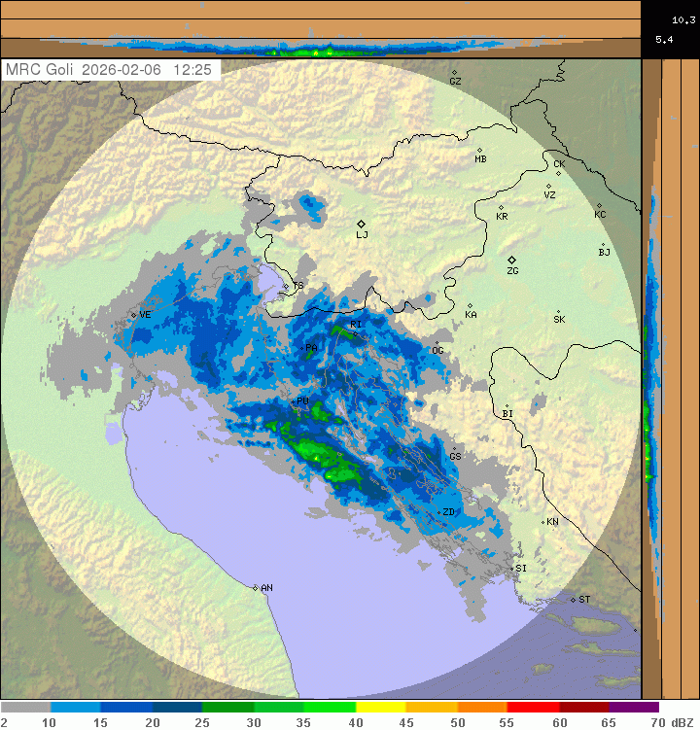Pick the yellow 40 dBZ legend swatch

click(380, 708)
